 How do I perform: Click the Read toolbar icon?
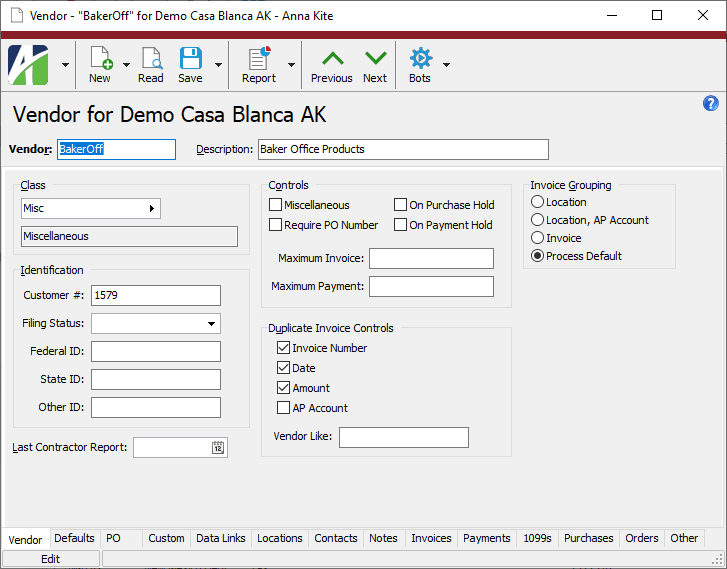151,59
